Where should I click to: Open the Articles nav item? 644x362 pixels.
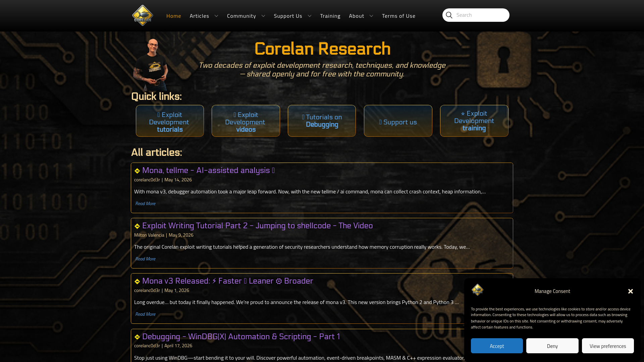point(199,16)
